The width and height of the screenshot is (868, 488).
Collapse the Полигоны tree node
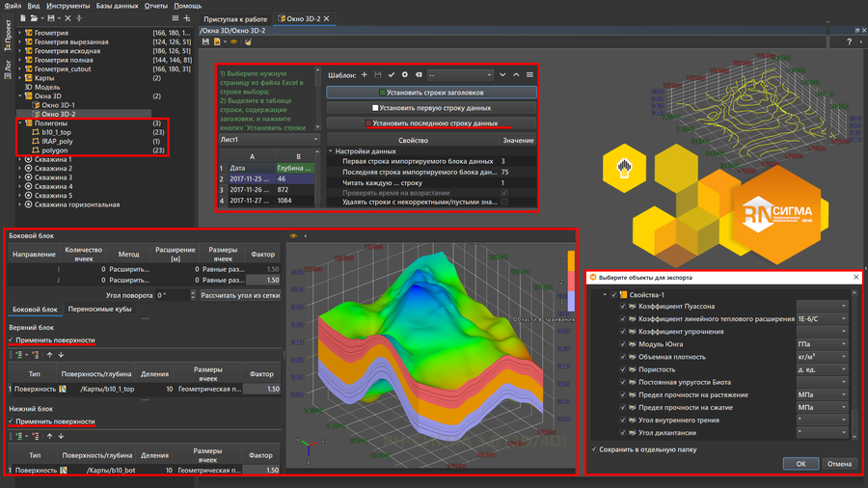[20, 123]
